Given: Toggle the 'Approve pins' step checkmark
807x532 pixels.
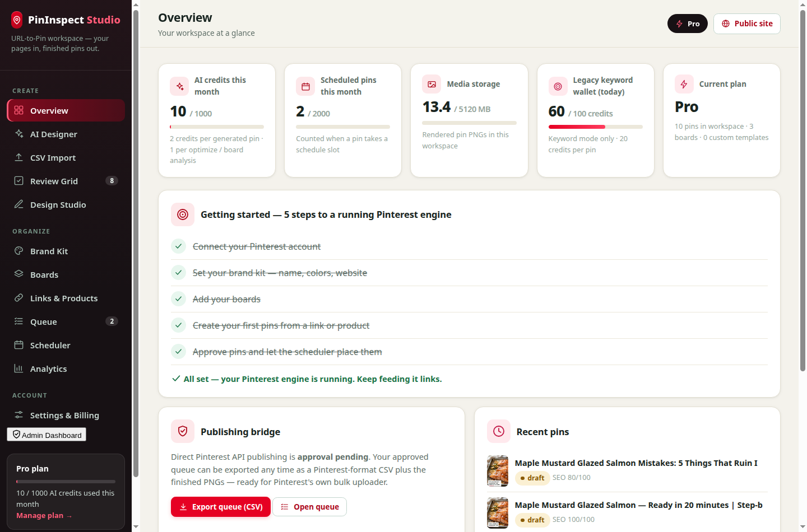Looking at the screenshot, I should [x=178, y=352].
